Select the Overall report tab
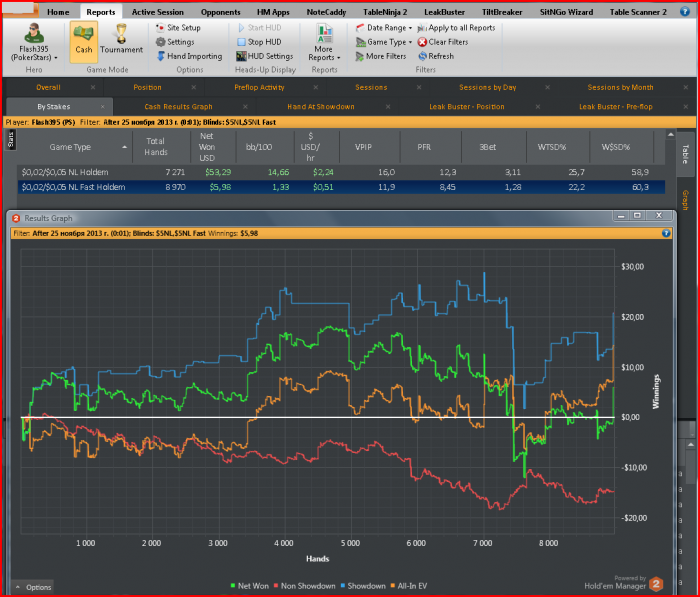Image resolution: width=700 pixels, height=597 pixels. [x=48, y=88]
